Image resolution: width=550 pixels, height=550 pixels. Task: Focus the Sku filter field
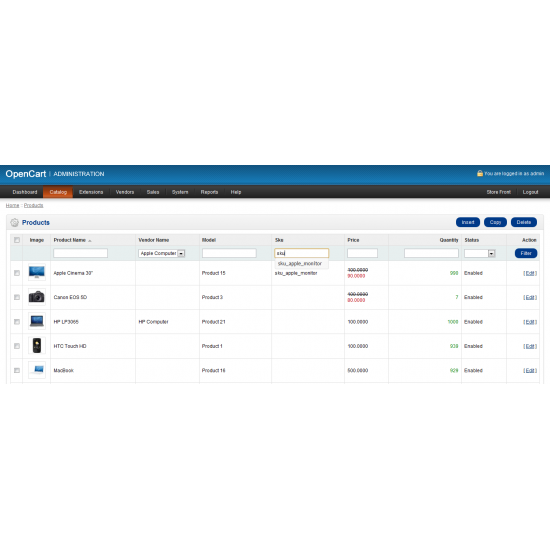(302, 253)
